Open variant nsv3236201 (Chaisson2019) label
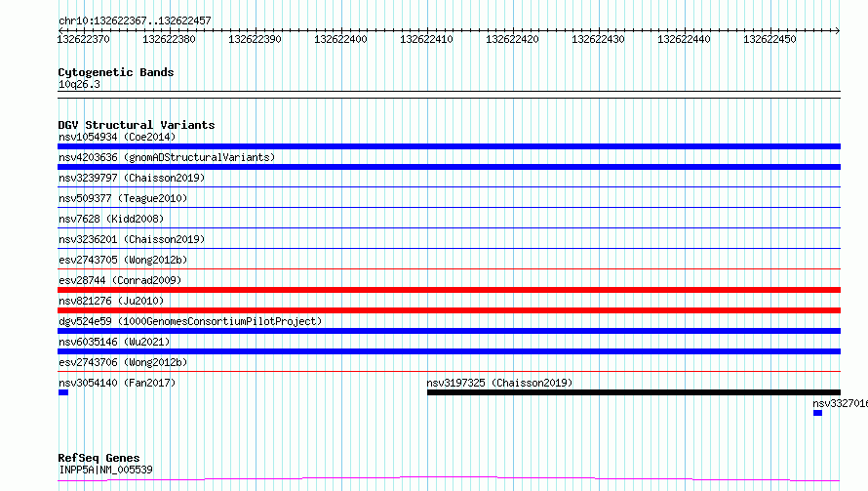868x491 pixels. [x=132, y=239]
